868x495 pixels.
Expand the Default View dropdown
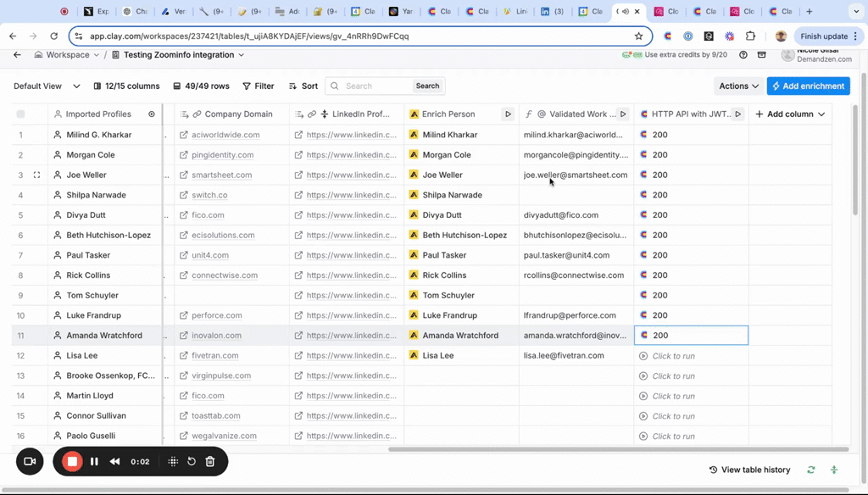(x=47, y=86)
